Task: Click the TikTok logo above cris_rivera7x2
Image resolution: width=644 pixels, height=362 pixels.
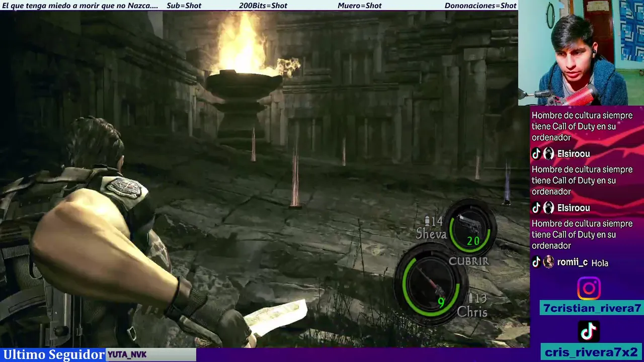Action: pos(589,331)
